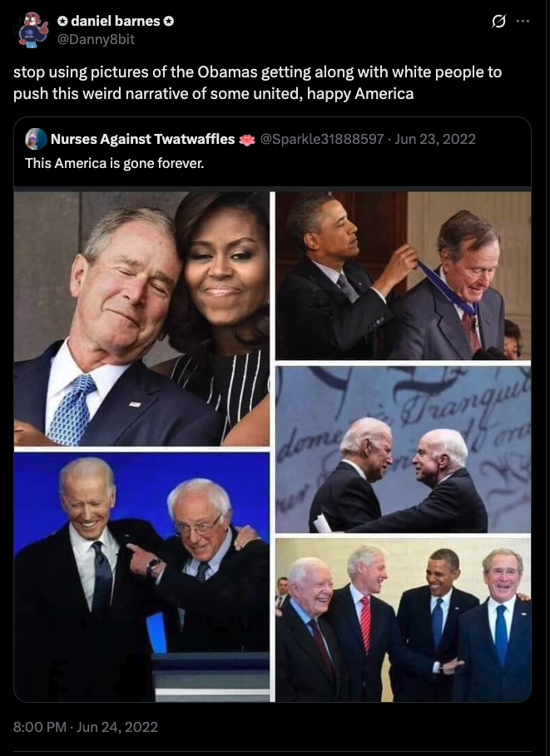This screenshot has width=550, height=756.
Task: Open the daniel barnes display name
Action: coord(116,22)
